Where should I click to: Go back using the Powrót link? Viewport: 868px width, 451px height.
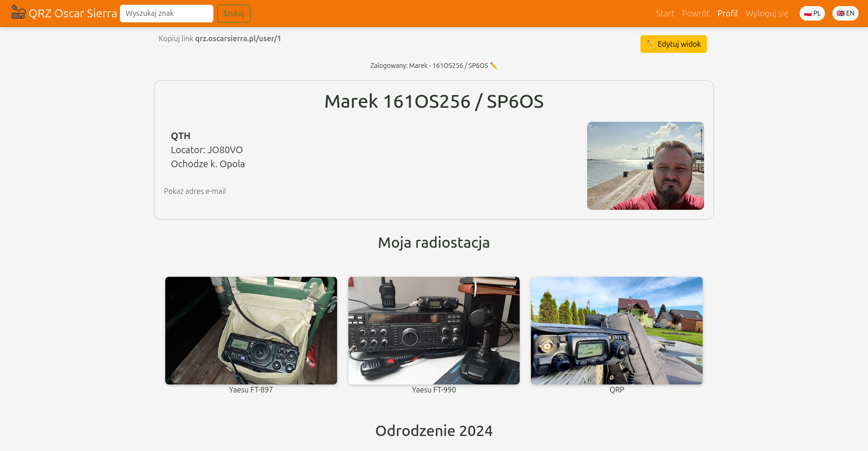695,14
